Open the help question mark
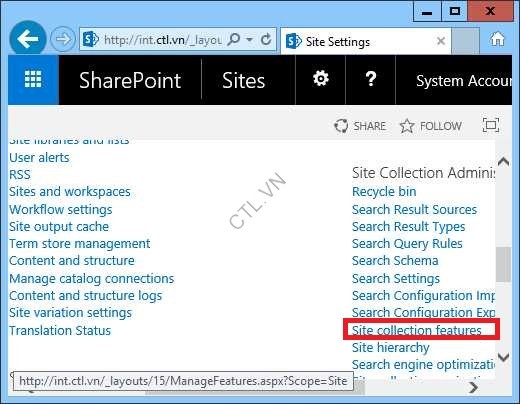The image size is (520, 404). 371,79
